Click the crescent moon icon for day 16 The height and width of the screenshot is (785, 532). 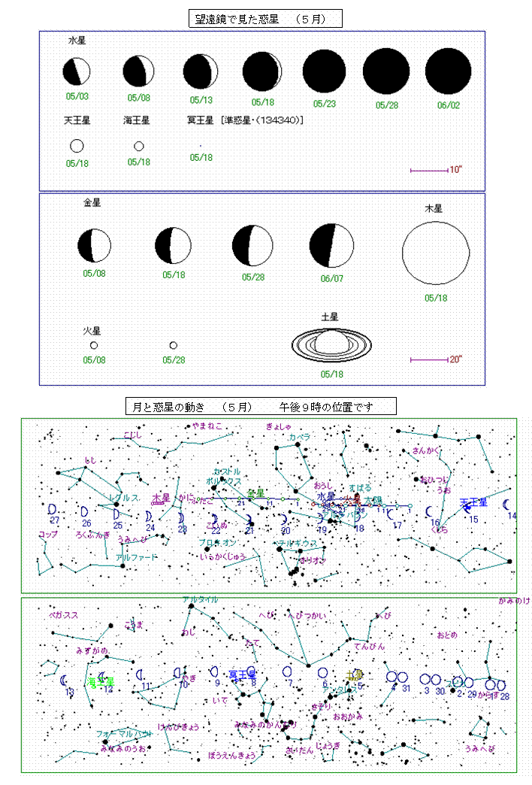[x=429, y=511]
